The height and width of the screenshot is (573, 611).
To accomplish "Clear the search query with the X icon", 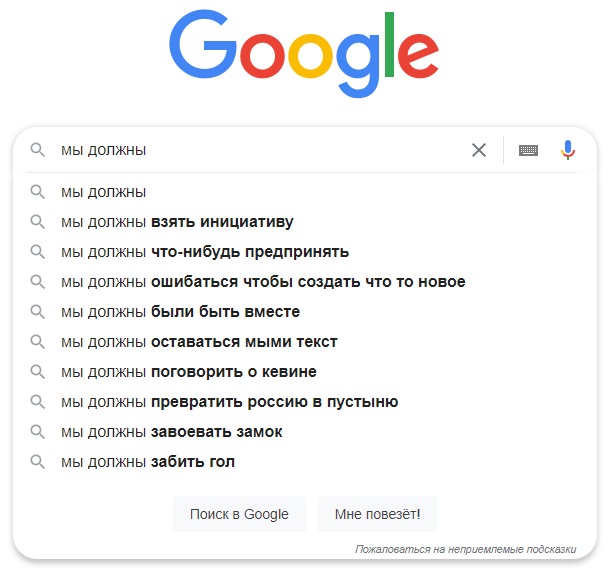I will (479, 150).
